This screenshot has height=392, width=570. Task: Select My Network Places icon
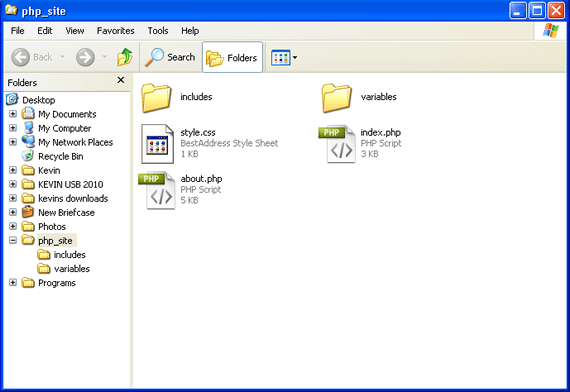pos(28,141)
